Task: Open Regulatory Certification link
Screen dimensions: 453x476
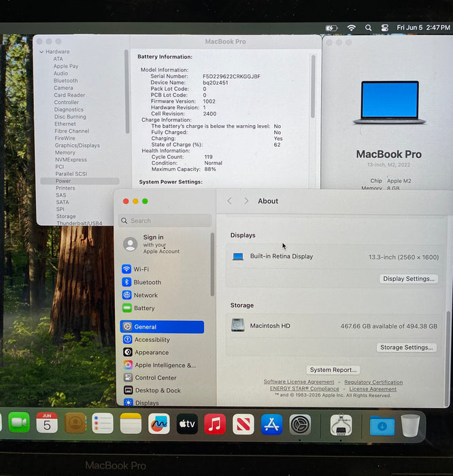Action: tap(373, 382)
